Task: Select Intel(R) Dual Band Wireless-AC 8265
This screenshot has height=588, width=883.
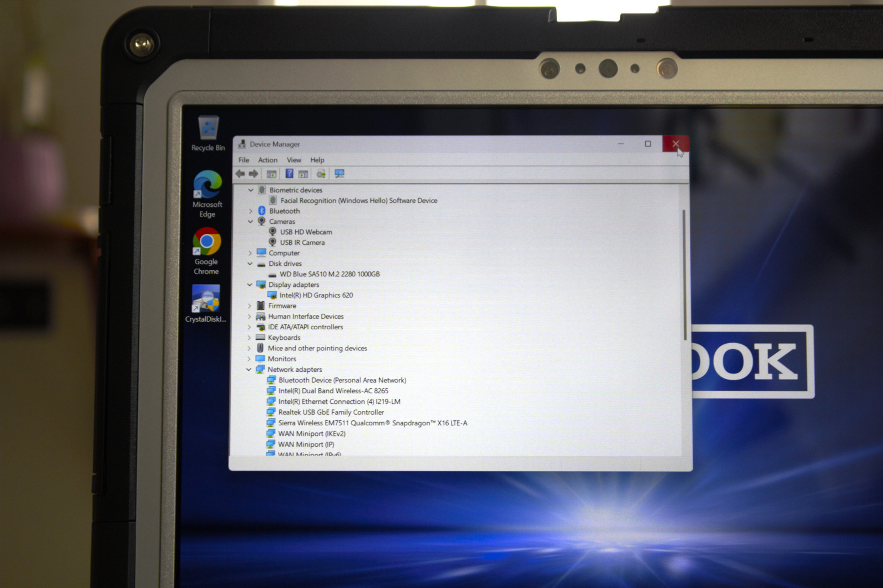Action: click(x=333, y=391)
